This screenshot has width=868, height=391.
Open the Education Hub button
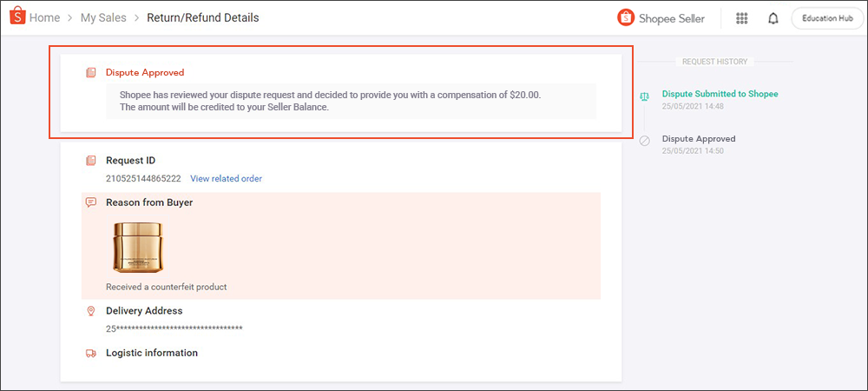827,18
